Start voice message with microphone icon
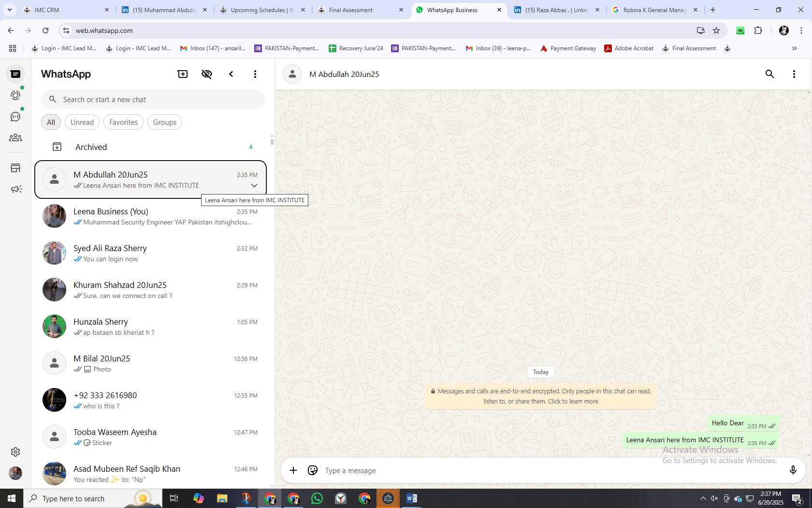This screenshot has width=812, height=508. pos(793,470)
